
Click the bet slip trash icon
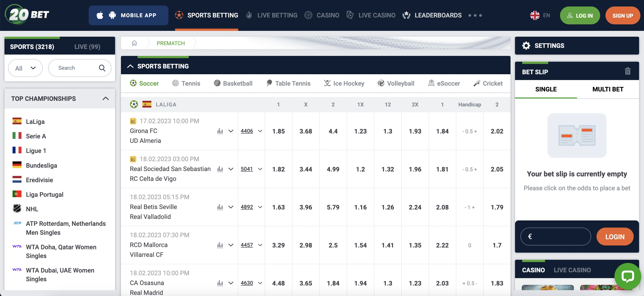pos(627,71)
